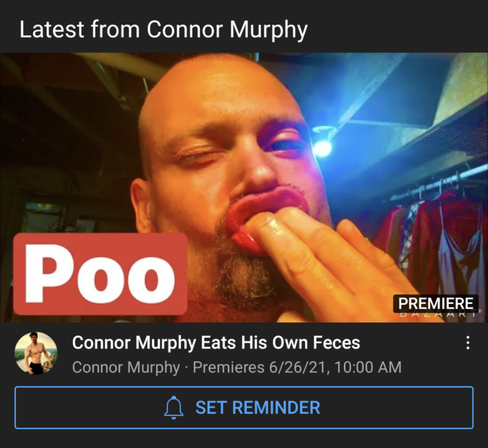Screen dimensions: 488x448
Task: Select the Latest from Connor Murphy header
Action: point(163,30)
